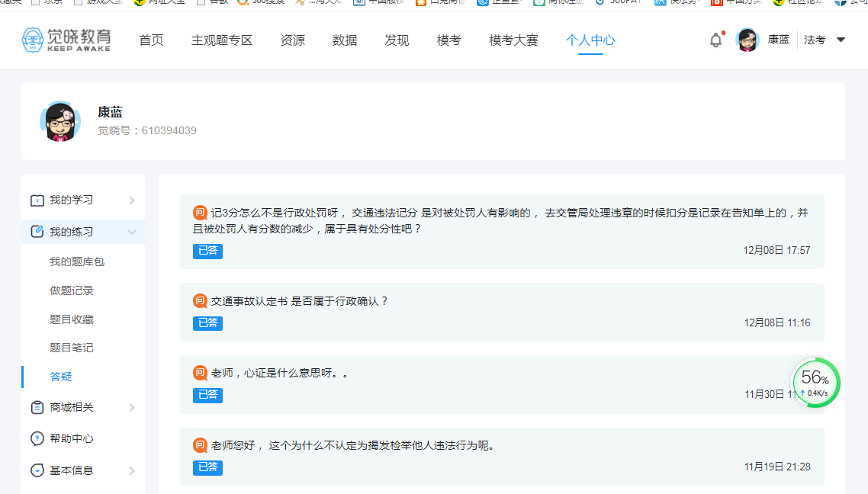Click the 商城相关 clipboard icon
Viewport: 868px width, 494px height.
point(37,408)
